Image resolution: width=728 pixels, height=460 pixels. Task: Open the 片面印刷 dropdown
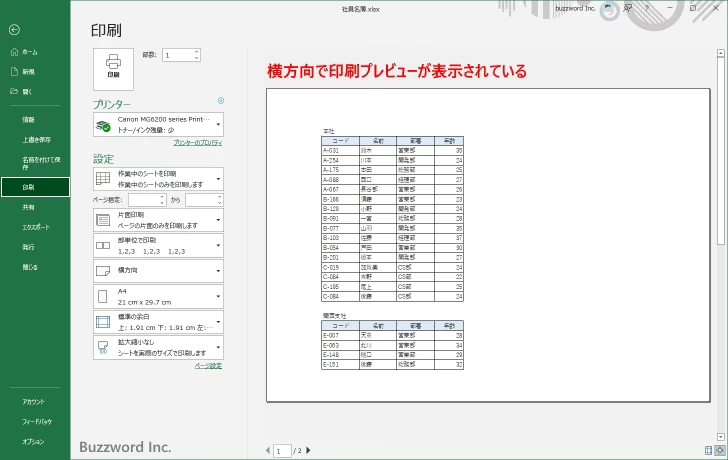[158, 220]
